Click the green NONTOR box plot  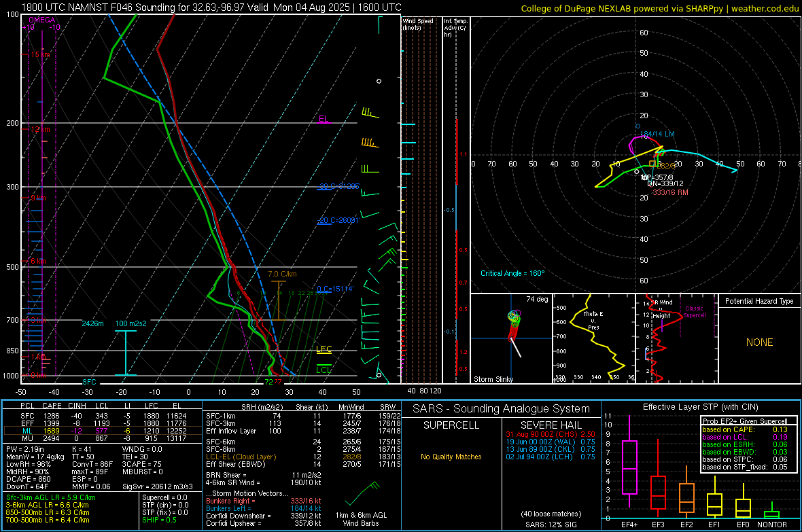(771, 510)
